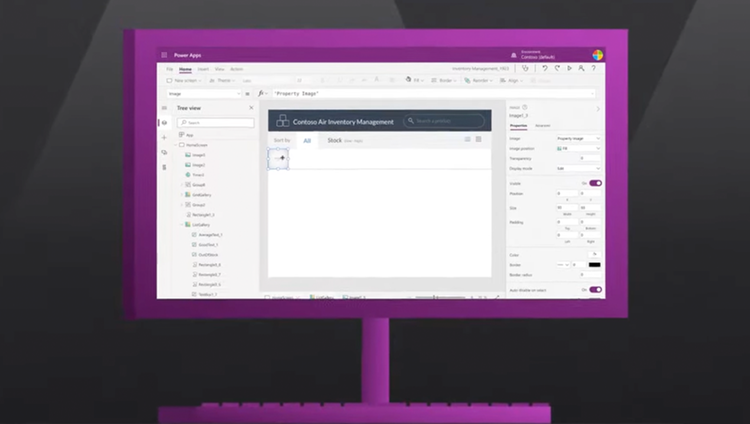Redo the last action

(557, 68)
